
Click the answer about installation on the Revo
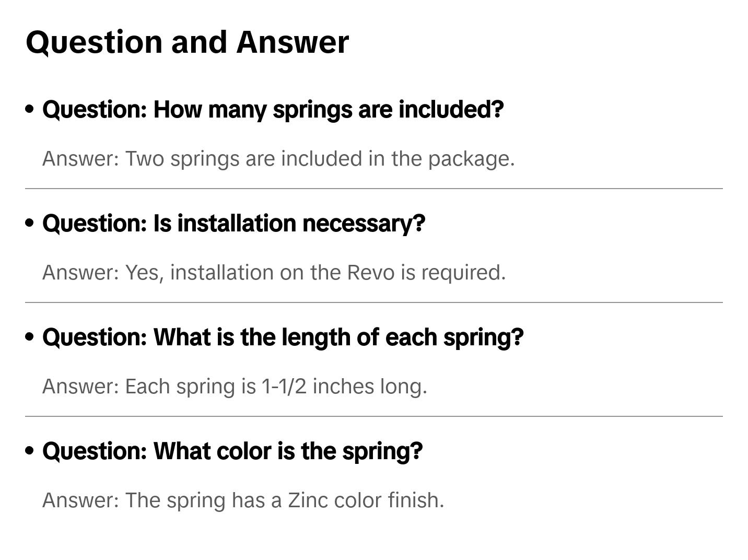(x=274, y=273)
